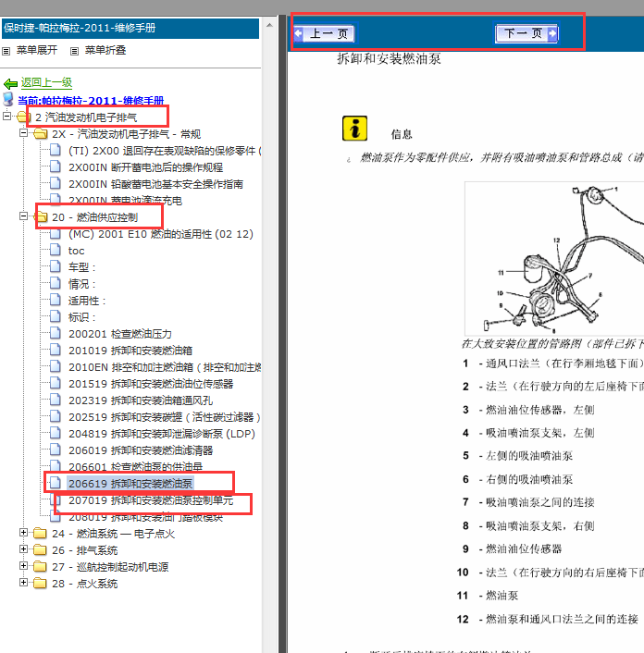Click the computer icon beside 当前 manual
644x653 pixels.
(x=8, y=99)
